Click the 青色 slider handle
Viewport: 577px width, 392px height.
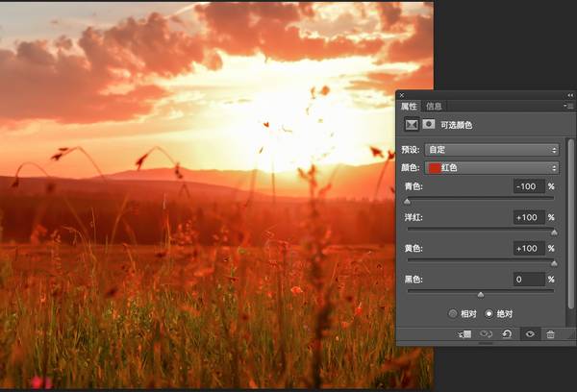[407, 202]
